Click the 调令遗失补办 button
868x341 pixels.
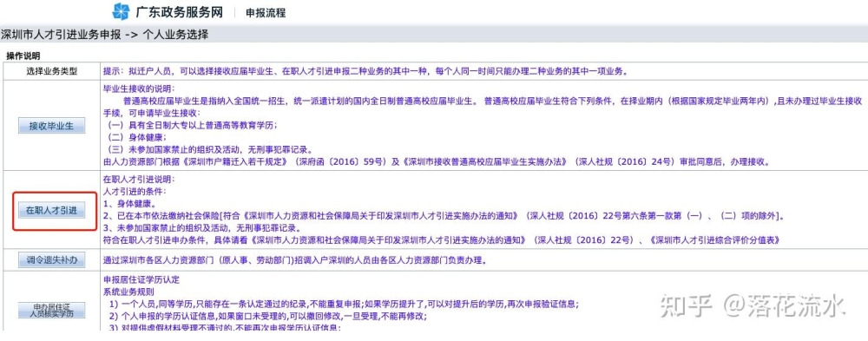pyautogui.click(x=51, y=259)
